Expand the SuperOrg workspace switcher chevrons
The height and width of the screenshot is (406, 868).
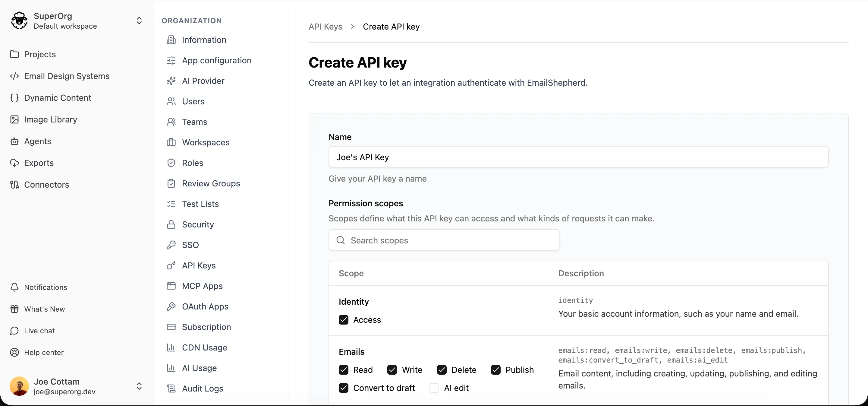click(139, 21)
